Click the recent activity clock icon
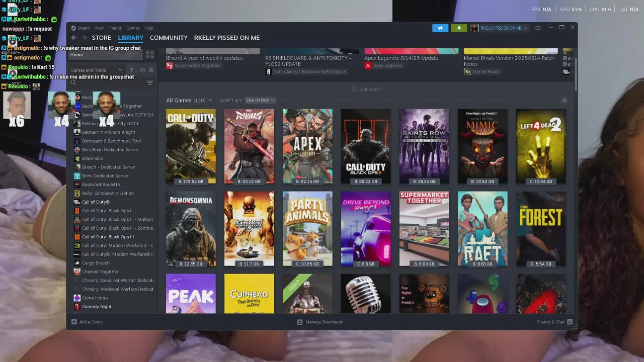644x362 pixels. (142, 70)
